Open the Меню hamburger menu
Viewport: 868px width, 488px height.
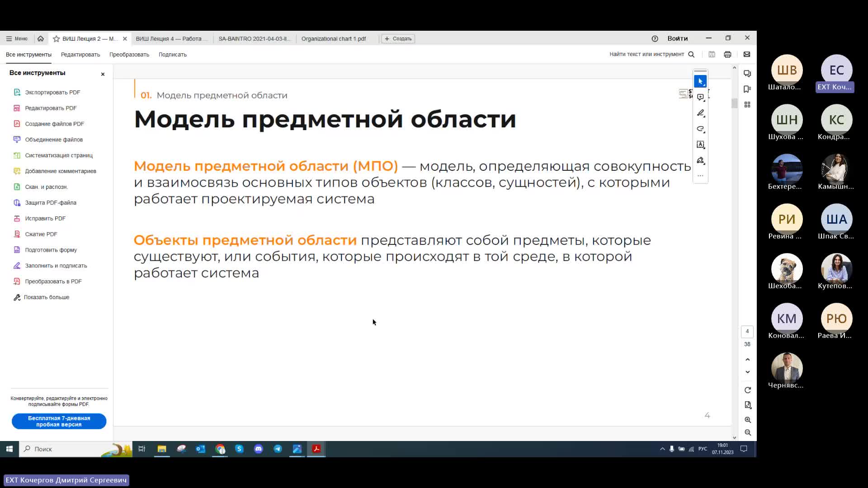[17, 39]
